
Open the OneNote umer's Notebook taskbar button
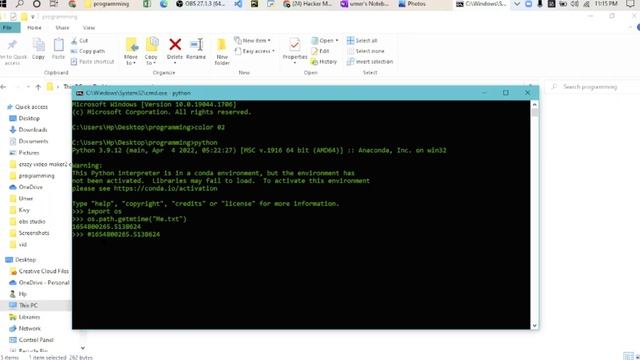pos(365,4)
